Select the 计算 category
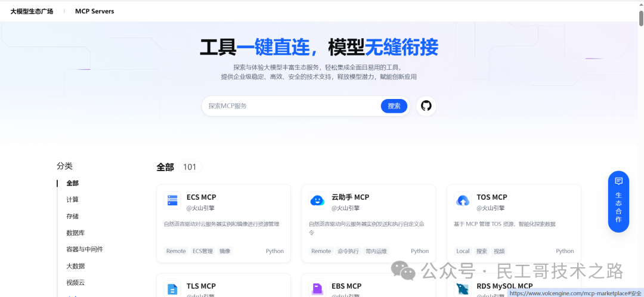The height and width of the screenshot is (297, 644). pyautogui.click(x=72, y=200)
